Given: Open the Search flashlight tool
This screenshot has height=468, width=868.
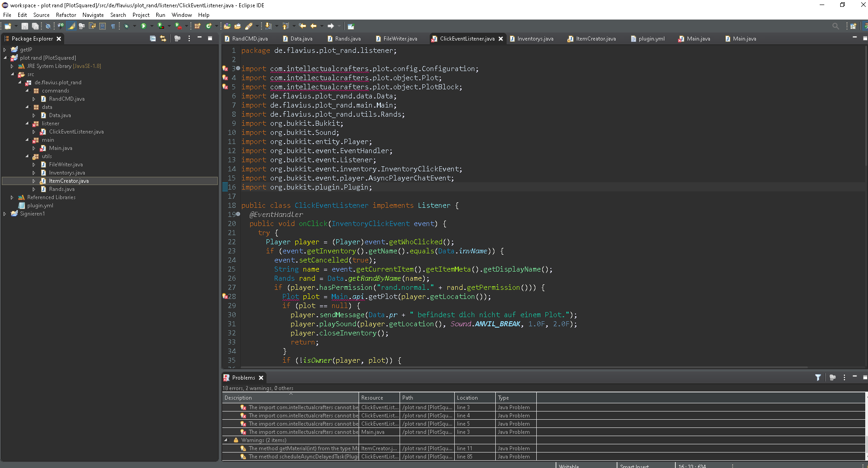Looking at the screenshot, I should (249, 26).
